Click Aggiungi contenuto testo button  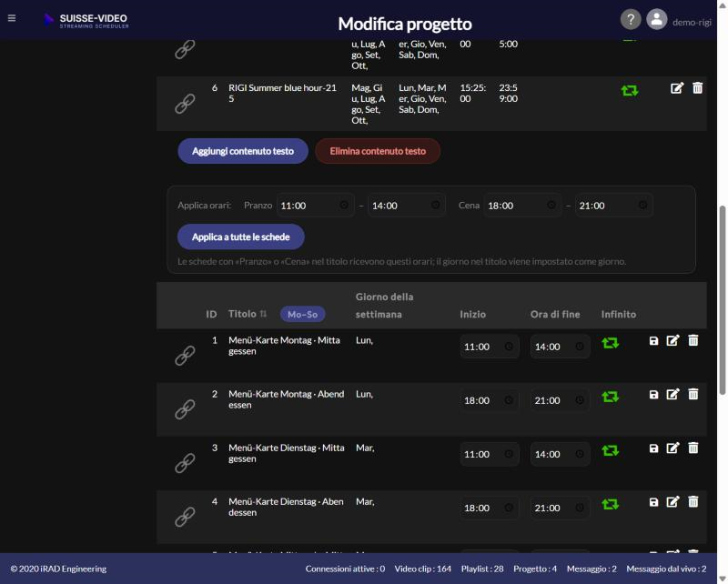243,151
